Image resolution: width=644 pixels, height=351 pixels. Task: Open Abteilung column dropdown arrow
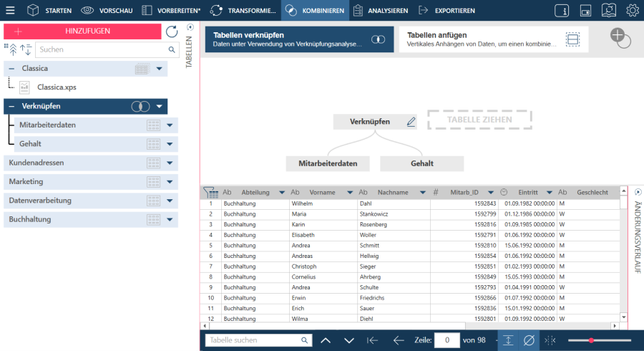(x=282, y=192)
